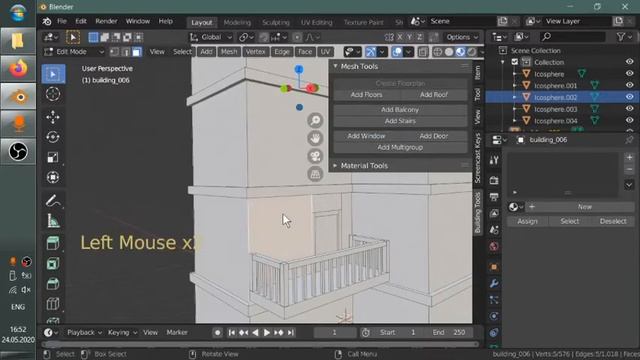Launch Firefox from the taskbar
The height and width of the screenshot is (360, 640).
pyautogui.click(x=18, y=69)
